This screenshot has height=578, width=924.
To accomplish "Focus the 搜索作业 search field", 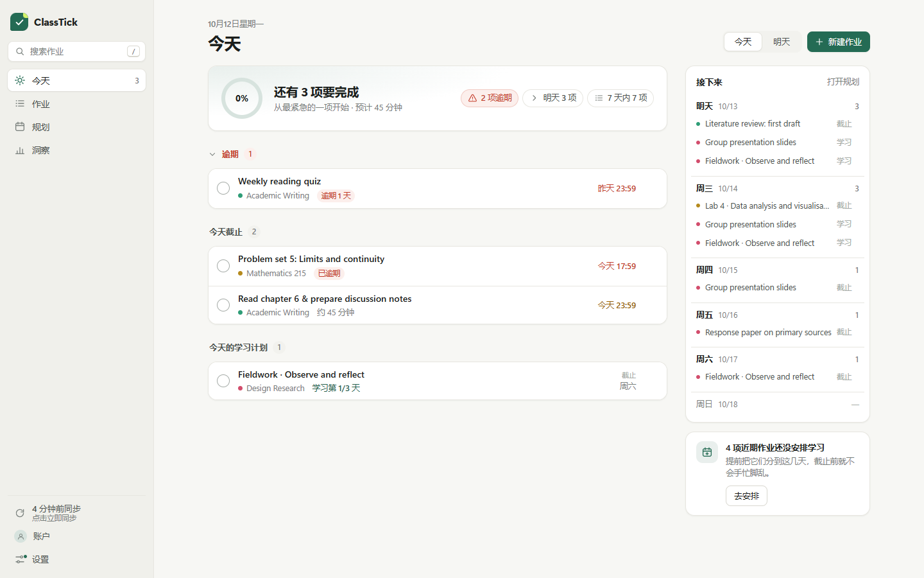I will [x=77, y=51].
